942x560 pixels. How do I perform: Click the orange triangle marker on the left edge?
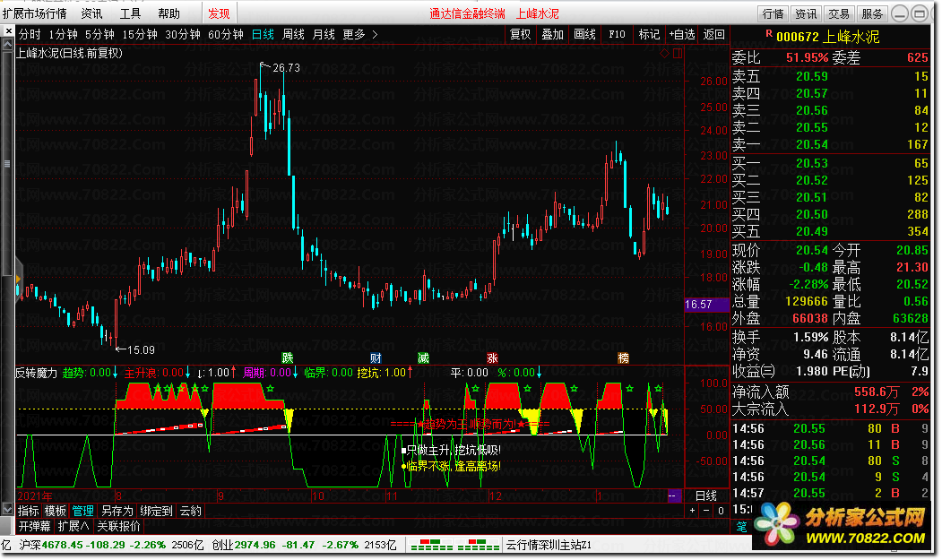pos(18,280)
